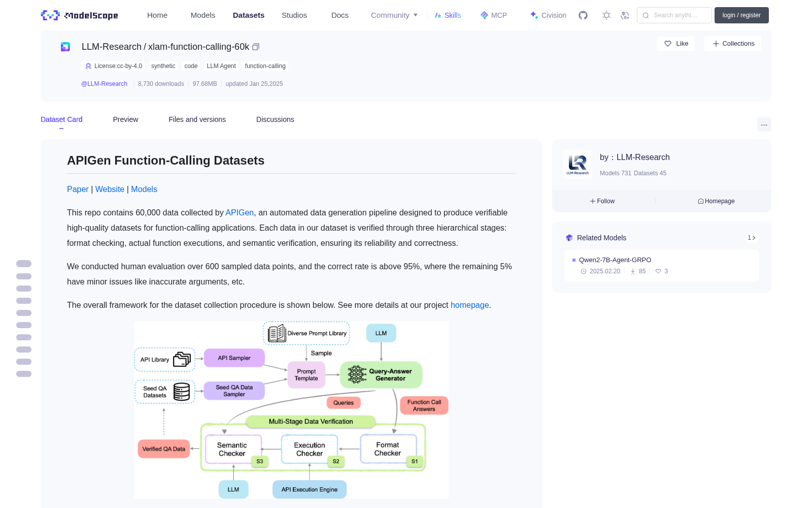This screenshot has height=508, width=812.
Task: Toggle light/dark theme sun icon
Action: 606,15
